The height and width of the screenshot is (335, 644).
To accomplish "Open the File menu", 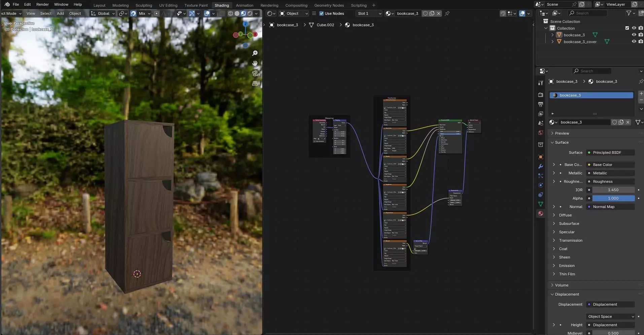I will [x=16, y=4].
